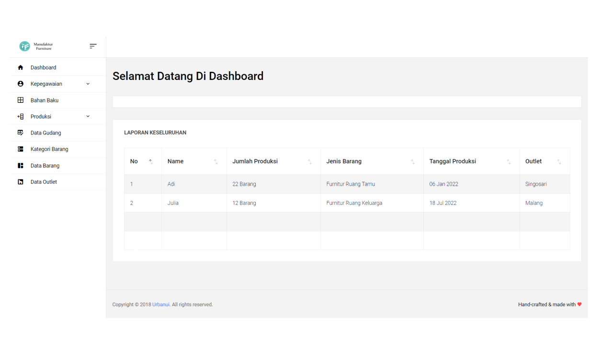The image size is (602, 364).
Task: Open the Urbanui link in footer
Action: [x=161, y=305]
